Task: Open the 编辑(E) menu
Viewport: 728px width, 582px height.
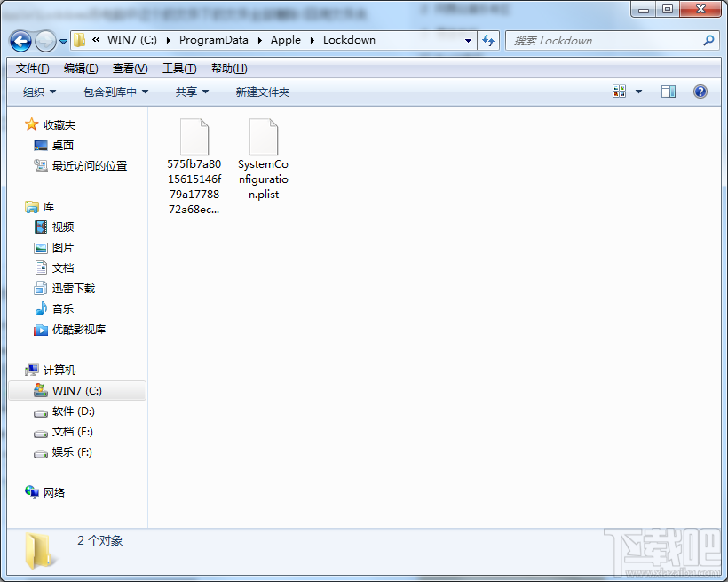Action: point(81,68)
